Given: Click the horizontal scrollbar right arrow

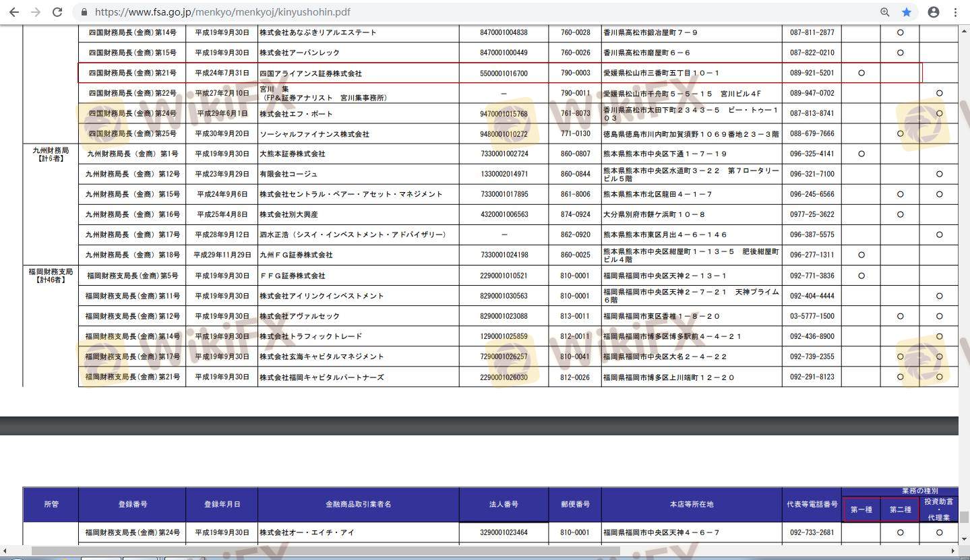Looking at the screenshot, I should pyautogui.click(x=954, y=551).
